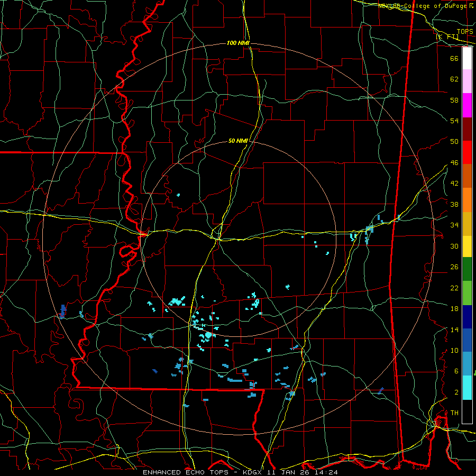Click the legend value "58"
Viewport: 476px width, 476px height.
[454, 100]
